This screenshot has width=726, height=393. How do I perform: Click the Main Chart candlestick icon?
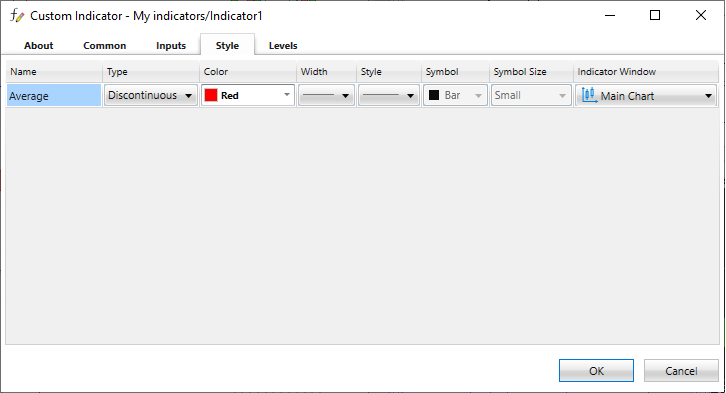pyautogui.click(x=589, y=95)
